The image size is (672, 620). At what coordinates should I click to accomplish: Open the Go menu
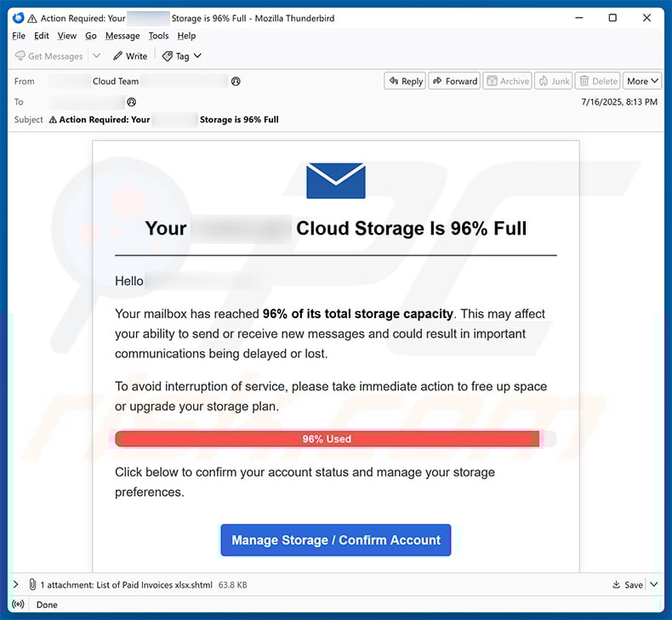(x=90, y=36)
